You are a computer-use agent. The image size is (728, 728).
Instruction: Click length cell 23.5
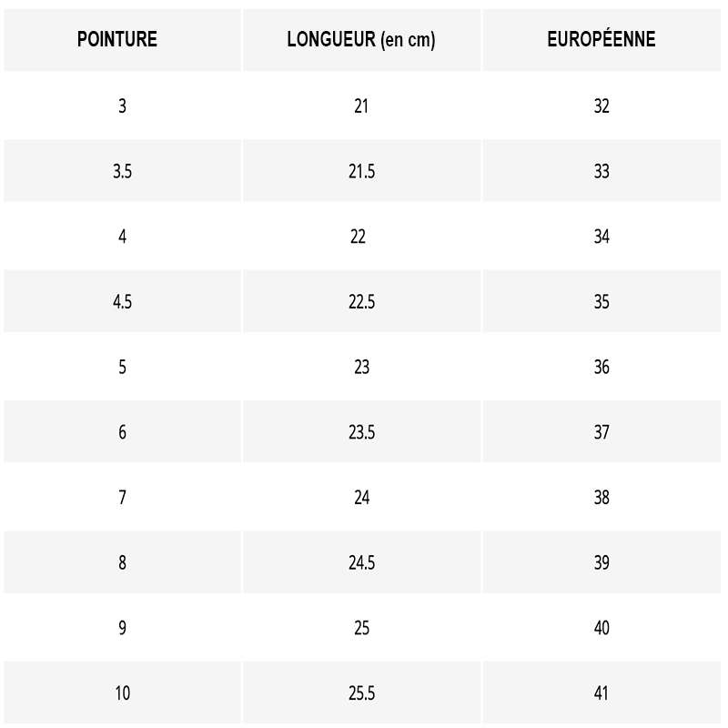coord(361,432)
